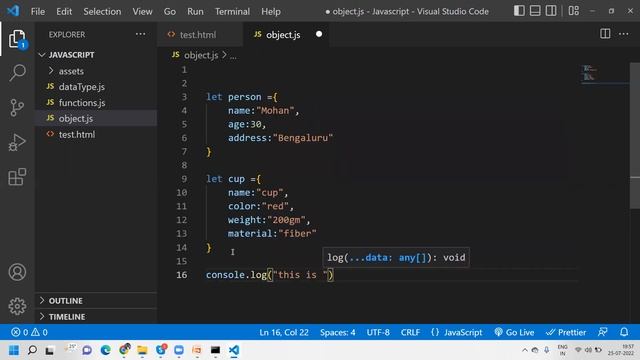Open the View menu
Viewport: 640px width, 360px height.
tap(142, 11)
